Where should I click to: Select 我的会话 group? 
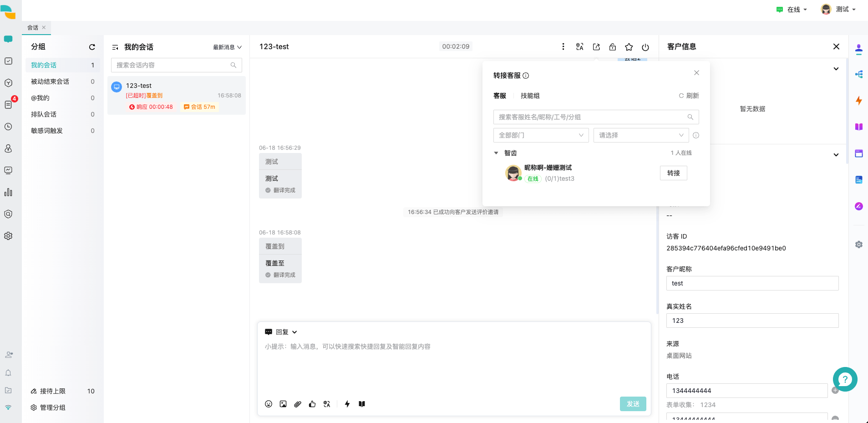coord(63,65)
